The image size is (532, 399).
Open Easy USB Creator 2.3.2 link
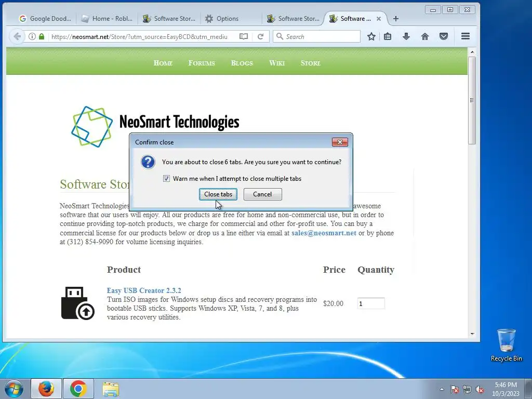coord(144,290)
